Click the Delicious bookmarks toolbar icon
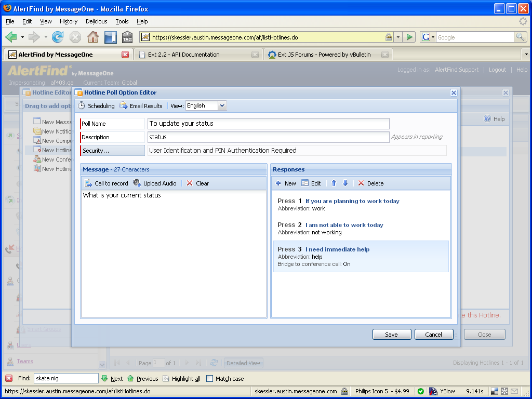The height and width of the screenshot is (399, 532). point(110,37)
